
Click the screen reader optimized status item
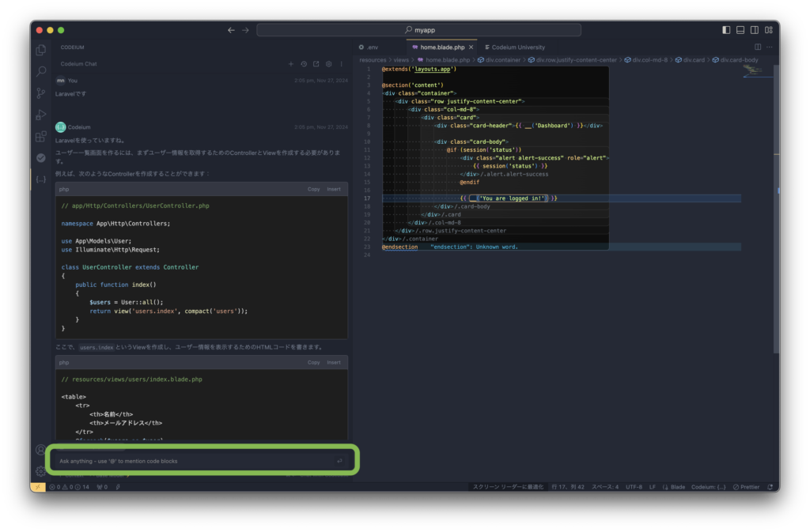[x=509, y=487]
